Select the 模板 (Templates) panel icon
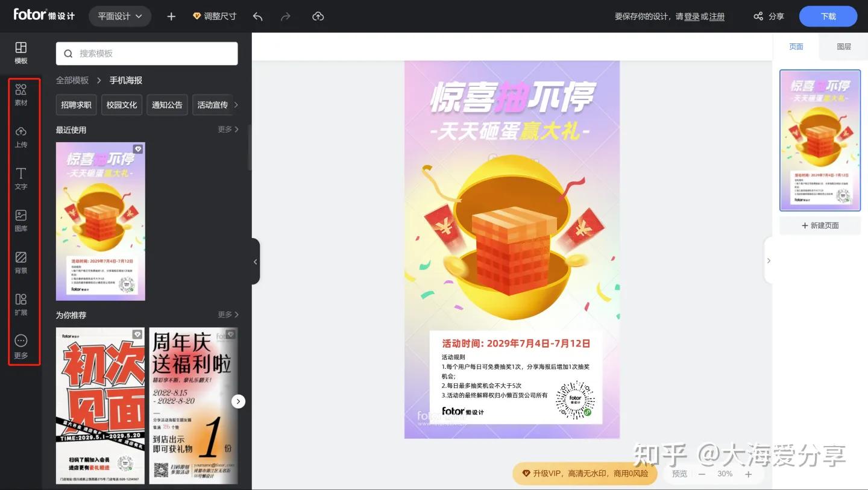Viewport: 868px width, 490px height. click(21, 52)
